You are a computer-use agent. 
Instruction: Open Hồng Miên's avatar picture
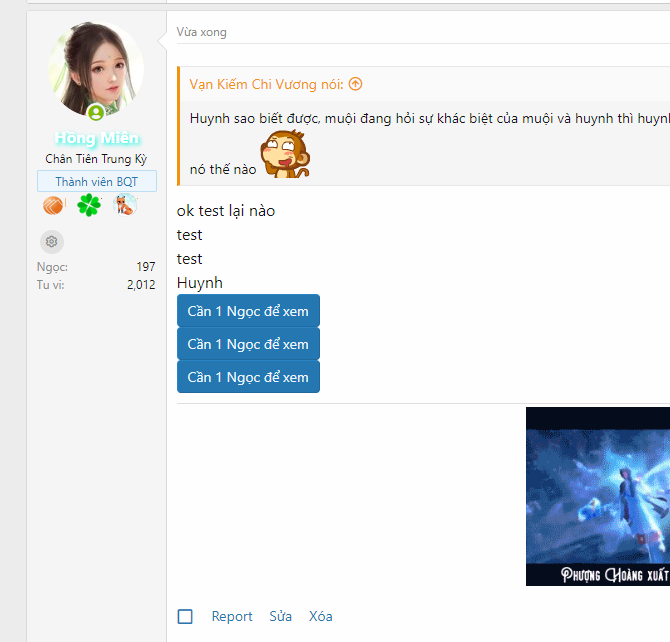pyautogui.click(x=96, y=68)
